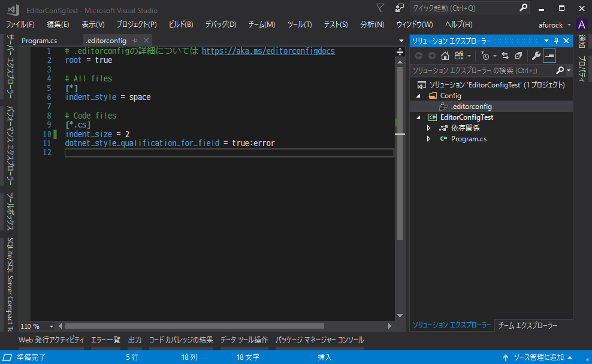Click the vertical scrollbar up arrow
592x364 pixels.
[x=400, y=62]
